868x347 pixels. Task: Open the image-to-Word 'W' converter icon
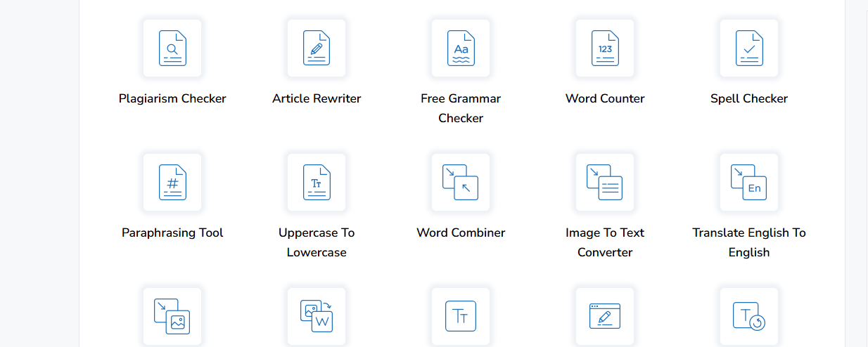click(x=317, y=316)
